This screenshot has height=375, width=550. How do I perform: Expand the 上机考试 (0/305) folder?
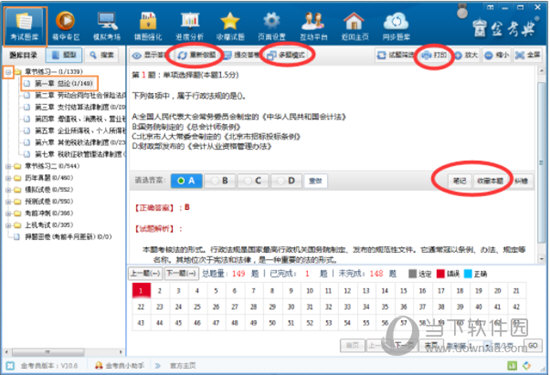pyautogui.click(x=8, y=225)
